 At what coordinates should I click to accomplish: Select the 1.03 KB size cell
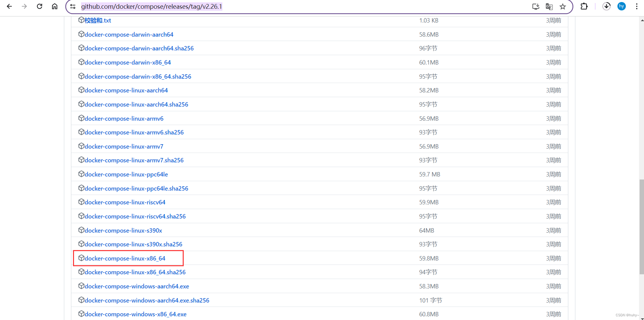coord(429,21)
